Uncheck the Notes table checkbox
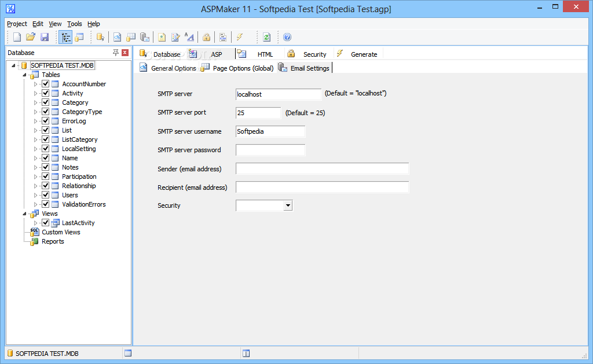Viewport: 593px width, 364px height. tap(45, 167)
